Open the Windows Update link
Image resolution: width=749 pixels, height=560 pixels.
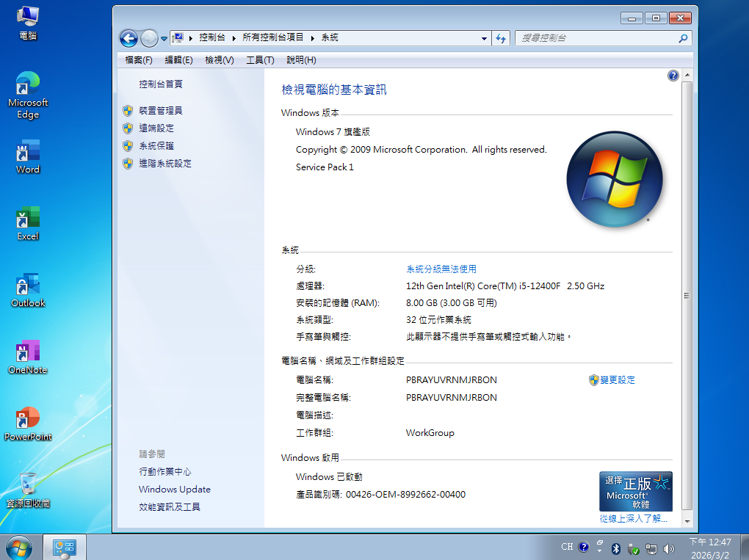[x=174, y=490]
